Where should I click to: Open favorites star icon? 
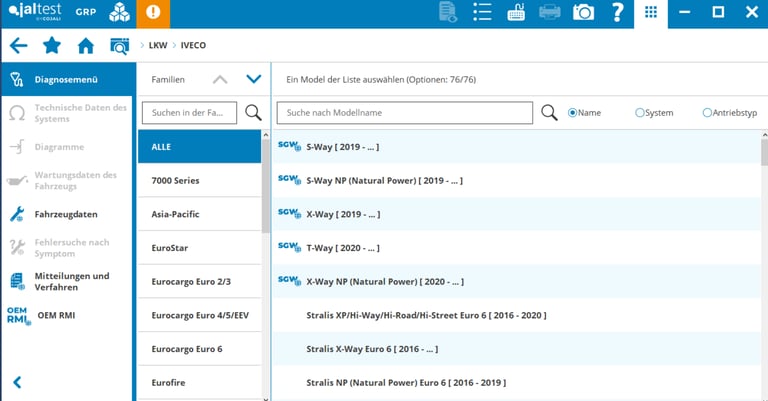tap(52, 46)
